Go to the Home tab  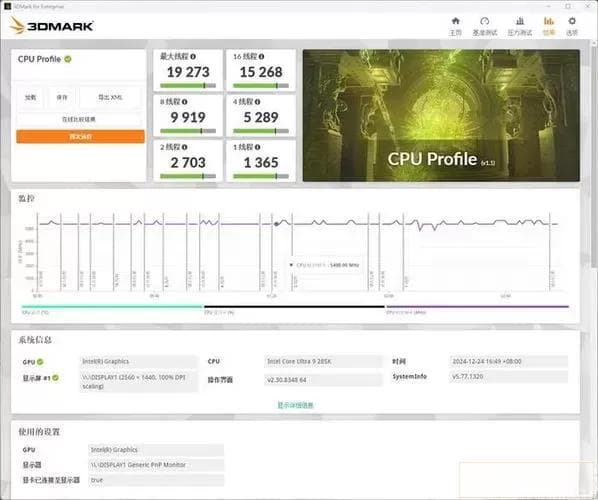click(x=455, y=26)
